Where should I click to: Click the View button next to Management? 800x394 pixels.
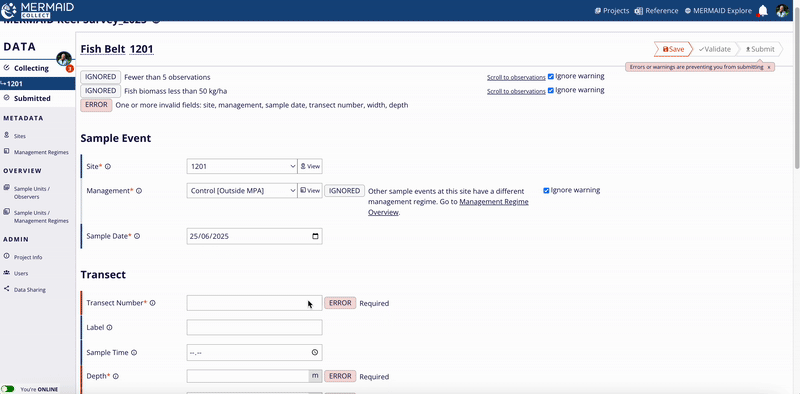pos(310,190)
